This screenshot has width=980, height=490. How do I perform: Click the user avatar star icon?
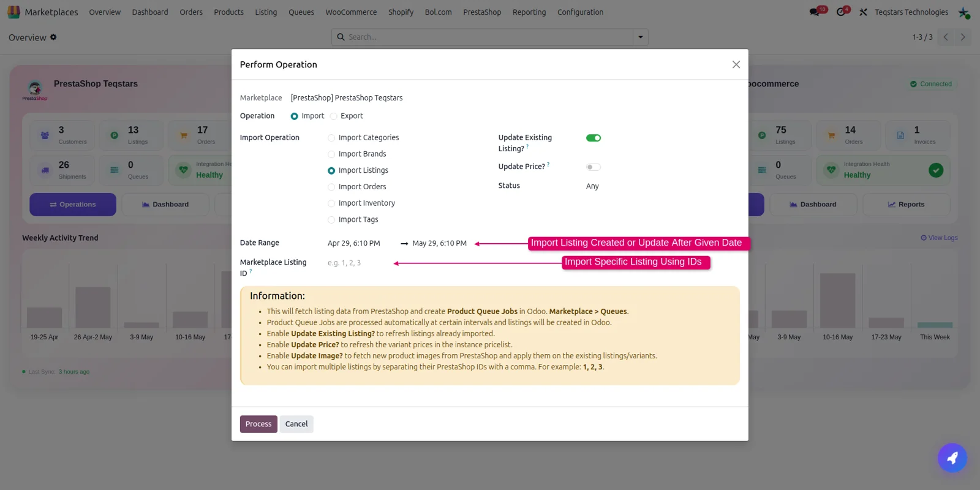click(964, 12)
